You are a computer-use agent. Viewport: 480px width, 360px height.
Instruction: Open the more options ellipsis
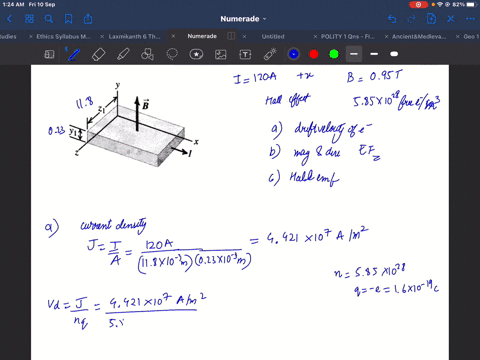coord(470,19)
